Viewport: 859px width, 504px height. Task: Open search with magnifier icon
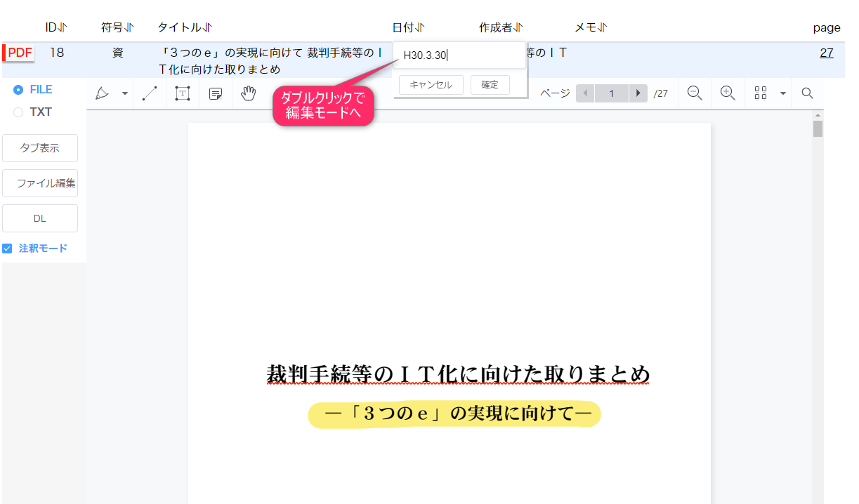(807, 93)
